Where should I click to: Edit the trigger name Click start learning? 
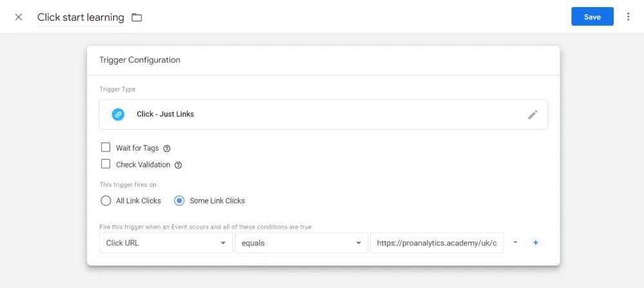click(80, 17)
